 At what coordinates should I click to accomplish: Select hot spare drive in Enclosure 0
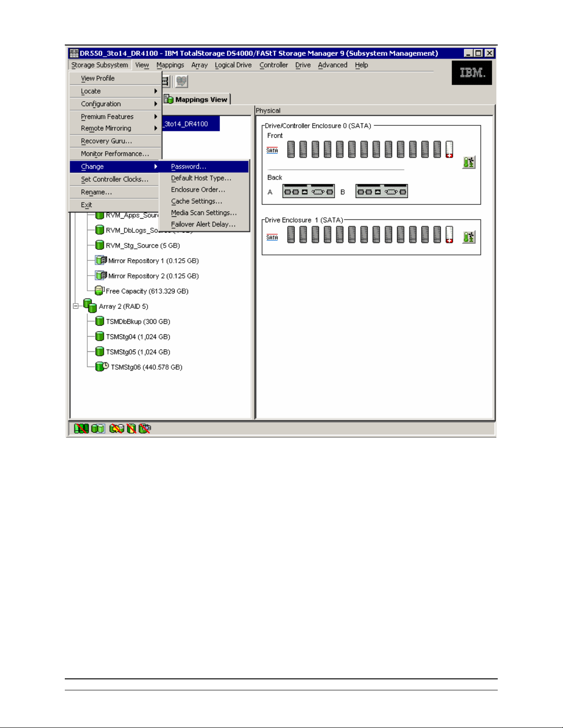tap(449, 149)
